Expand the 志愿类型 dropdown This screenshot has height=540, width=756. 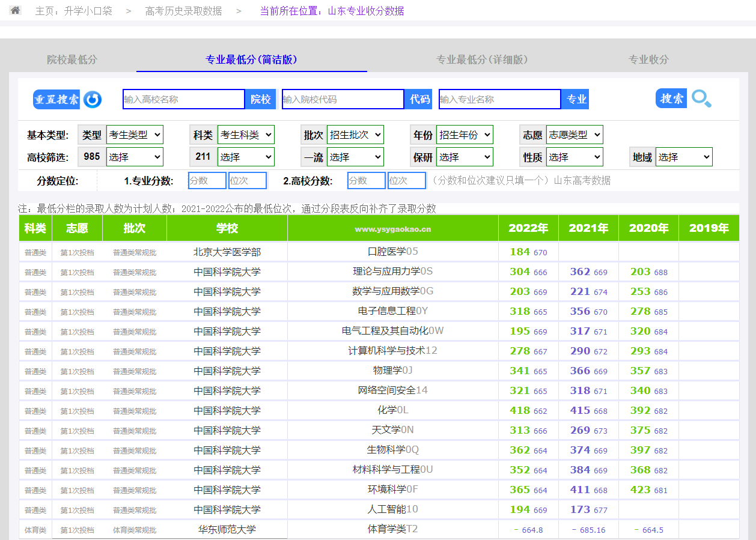575,135
